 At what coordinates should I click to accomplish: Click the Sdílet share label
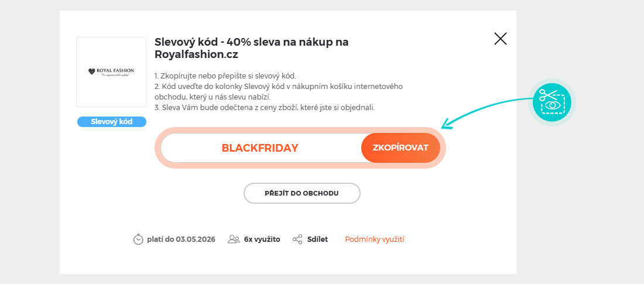(x=317, y=239)
